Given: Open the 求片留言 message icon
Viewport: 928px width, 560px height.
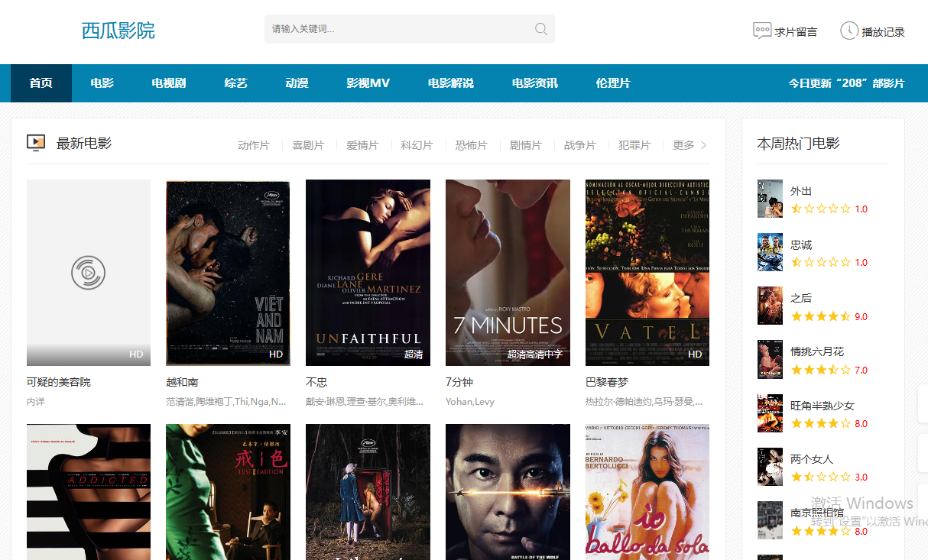Looking at the screenshot, I should tap(761, 31).
